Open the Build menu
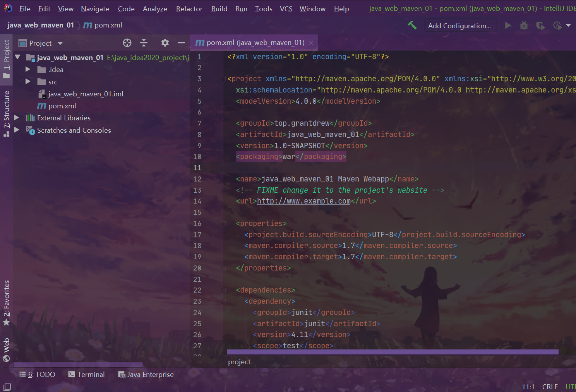The image size is (576, 392). pos(219,9)
